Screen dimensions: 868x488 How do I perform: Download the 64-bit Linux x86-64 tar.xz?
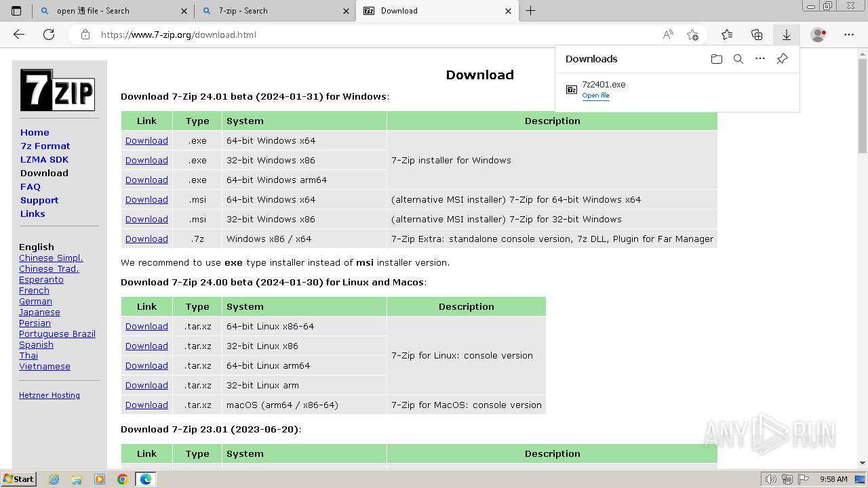[146, 326]
